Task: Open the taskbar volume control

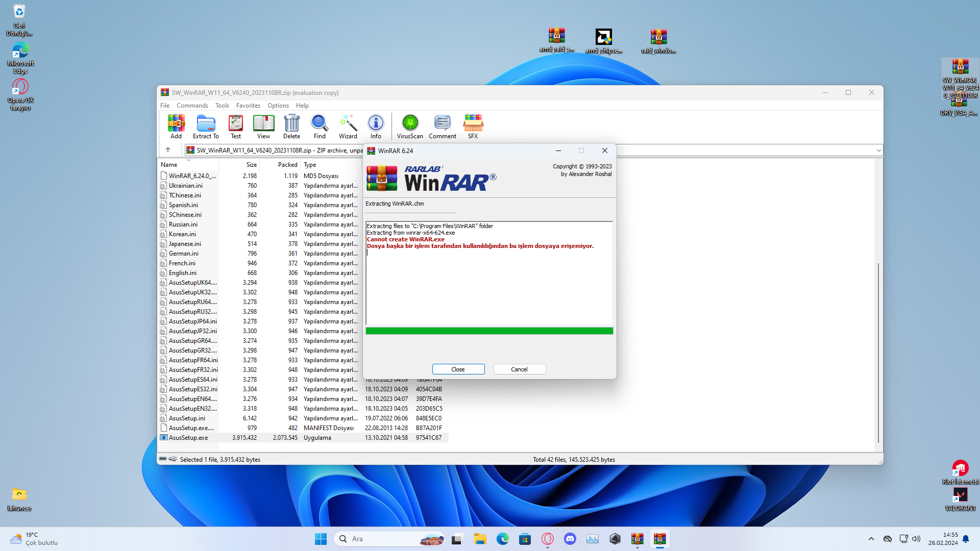Action: point(916,539)
